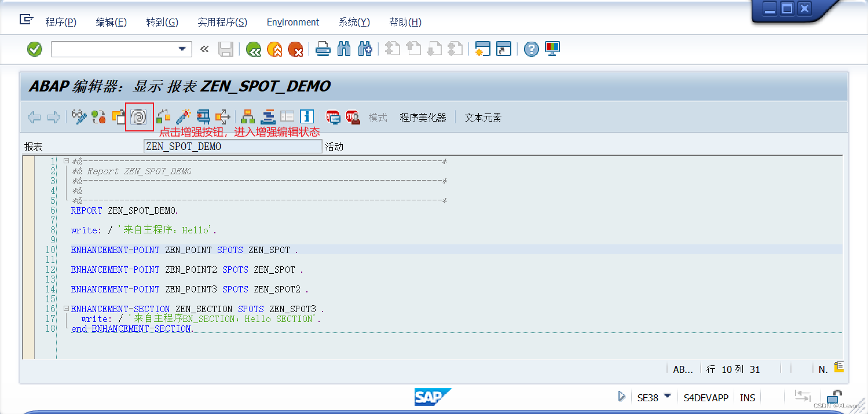Click the Print icon in the toolbar
This screenshot has width=868, height=414.
point(323,49)
